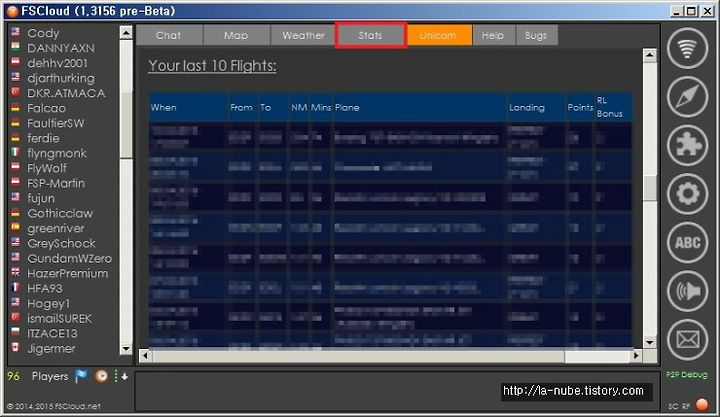Click the player list scroll-down arrow
Image resolution: width=720 pixels, height=417 pixels.
(126, 349)
